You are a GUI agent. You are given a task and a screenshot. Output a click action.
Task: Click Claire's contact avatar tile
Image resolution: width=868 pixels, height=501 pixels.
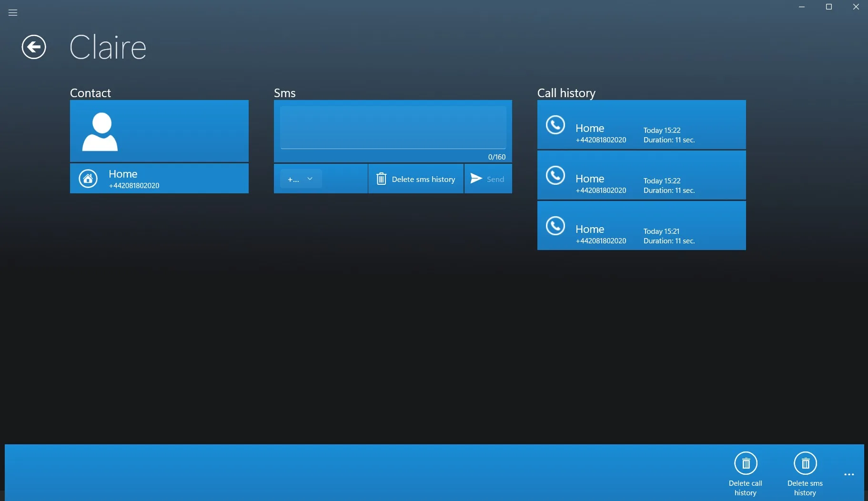[159, 131]
